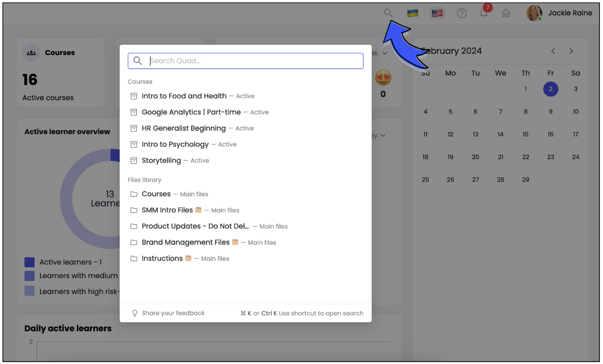Image resolution: width=603 pixels, height=364 pixels.
Task: Select February 20 in calendar
Action: [x=475, y=157]
